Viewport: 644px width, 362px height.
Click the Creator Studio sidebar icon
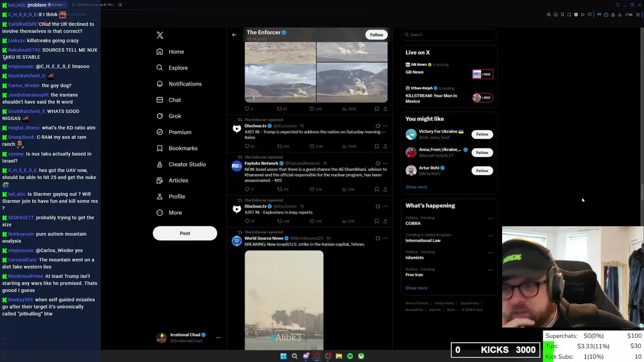pos(159,164)
